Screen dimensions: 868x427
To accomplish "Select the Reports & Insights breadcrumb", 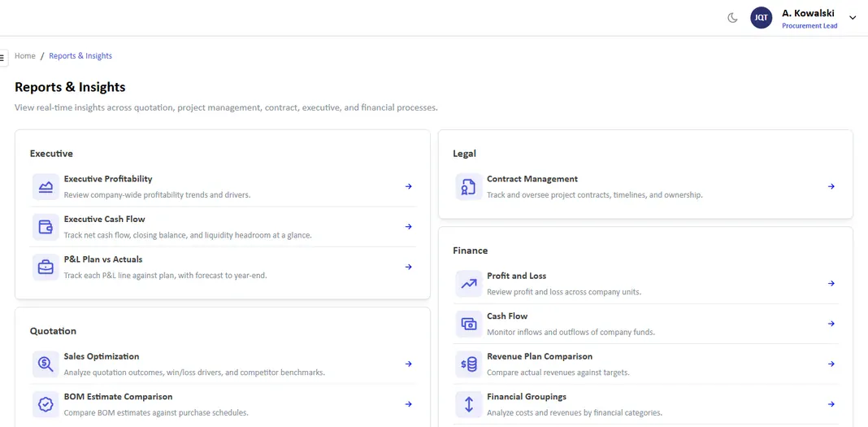I will pyautogui.click(x=80, y=56).
